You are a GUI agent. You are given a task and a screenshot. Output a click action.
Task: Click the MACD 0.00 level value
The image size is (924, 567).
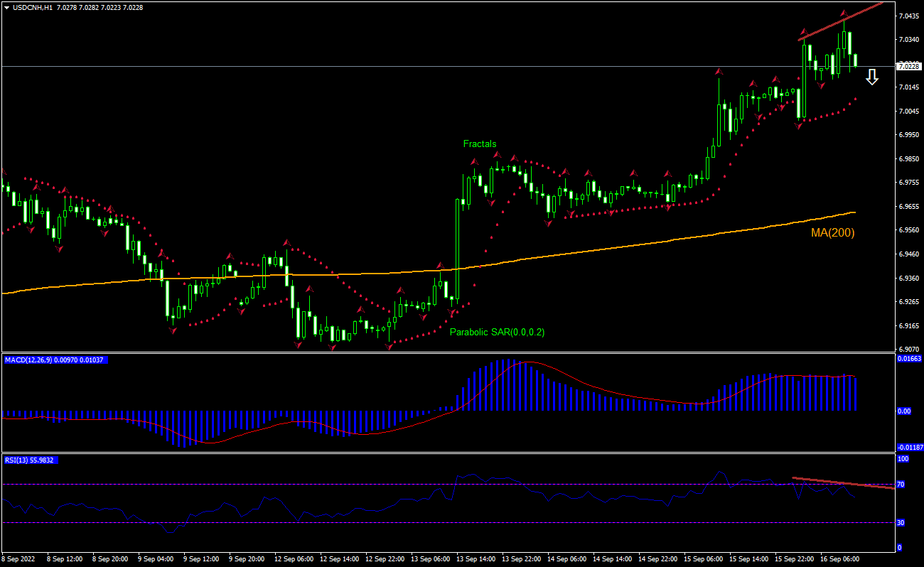(903, 411)
